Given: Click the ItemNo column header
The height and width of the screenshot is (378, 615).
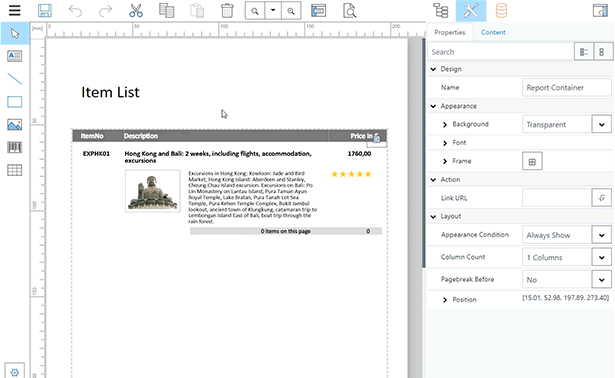Looking at the screenshot, I should [92, 136].
